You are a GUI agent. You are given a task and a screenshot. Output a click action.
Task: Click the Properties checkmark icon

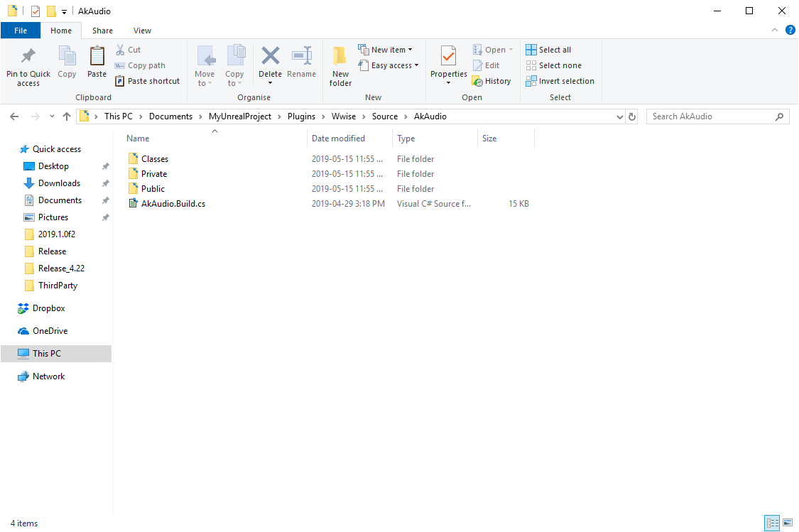pyautogui.click(x=448, y=56)
